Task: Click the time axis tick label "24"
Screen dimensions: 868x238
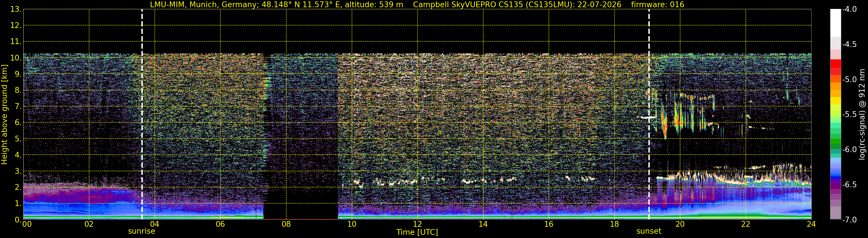Action: 811,224
